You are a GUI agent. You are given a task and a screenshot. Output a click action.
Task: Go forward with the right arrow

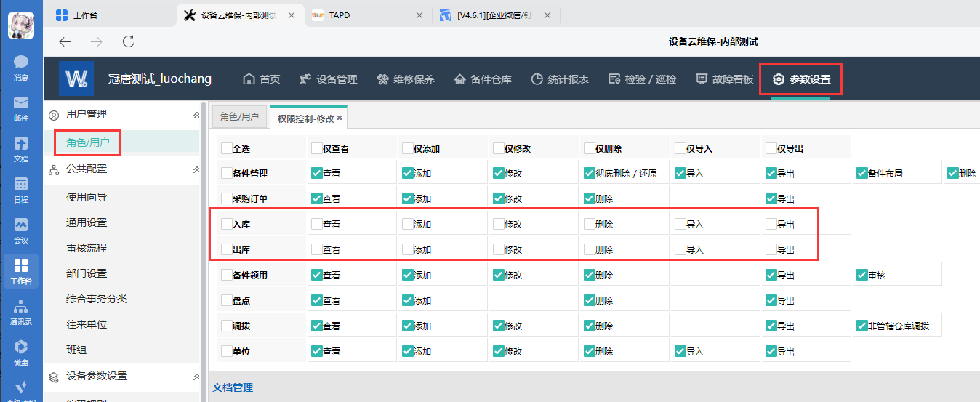(x=96, y=41)
